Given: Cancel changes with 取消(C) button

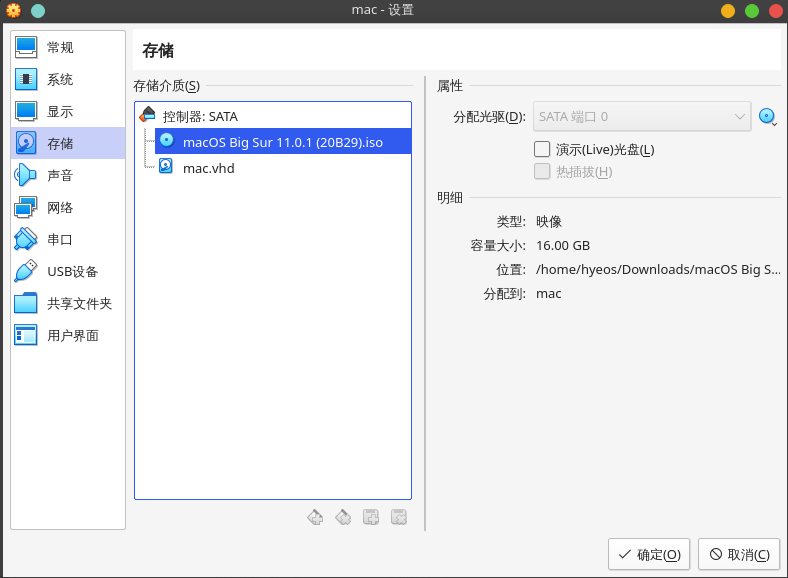Looking at the screenshot, I should tap(739, 554).
